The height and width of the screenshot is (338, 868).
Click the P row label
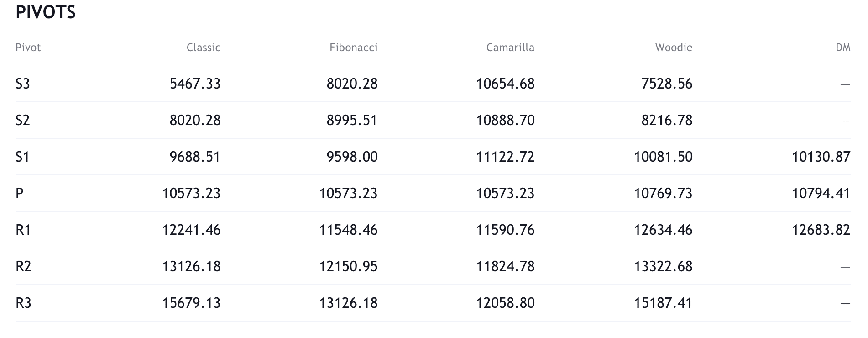(x=19, y=193)
